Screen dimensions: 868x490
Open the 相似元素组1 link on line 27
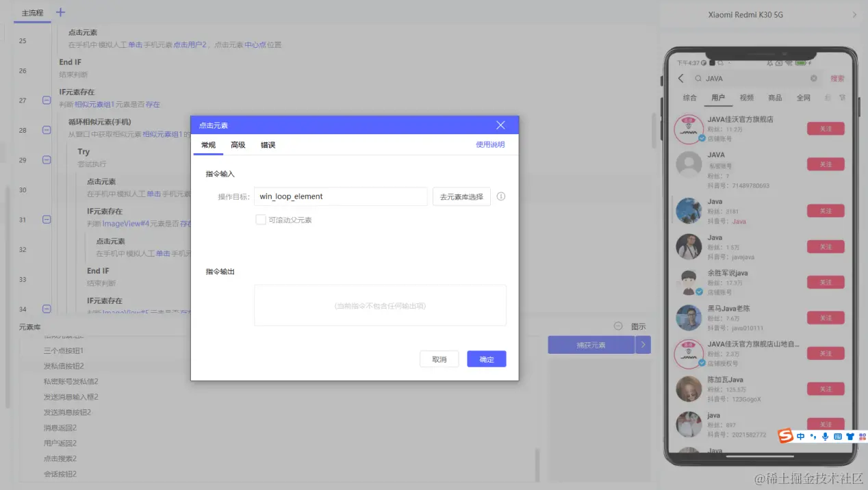tap(94, 105)
